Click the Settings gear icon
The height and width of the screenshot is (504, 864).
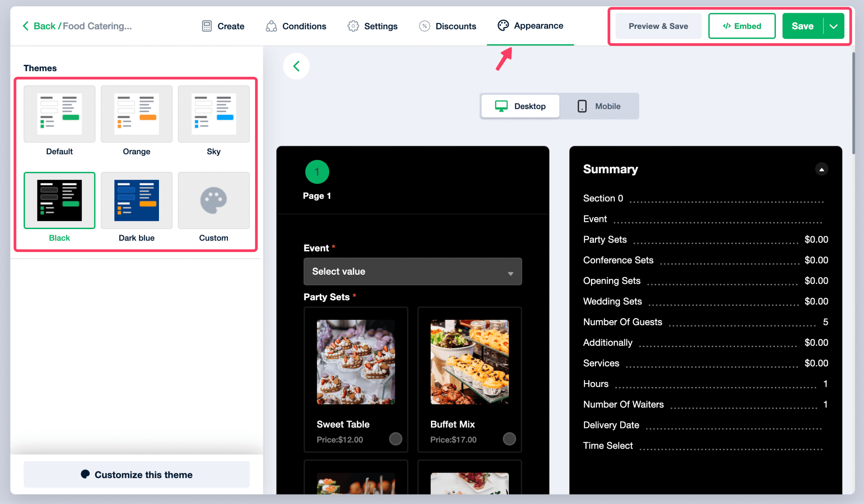[353, 26]
